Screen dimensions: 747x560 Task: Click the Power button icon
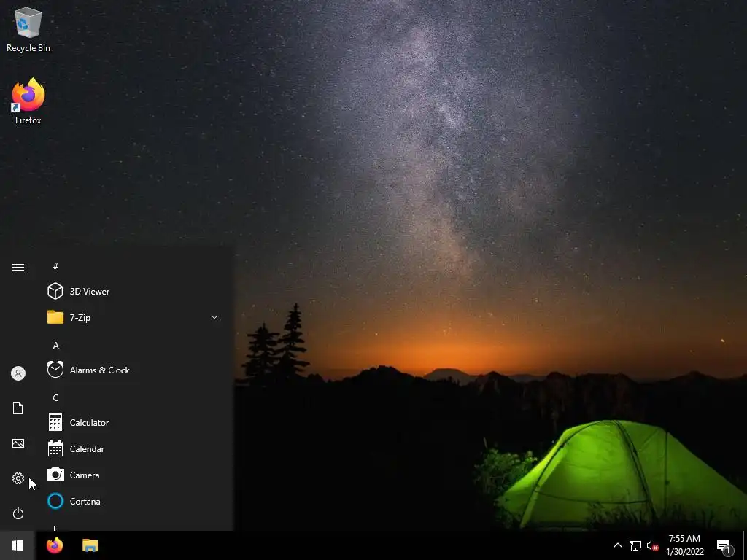(18, 513)
